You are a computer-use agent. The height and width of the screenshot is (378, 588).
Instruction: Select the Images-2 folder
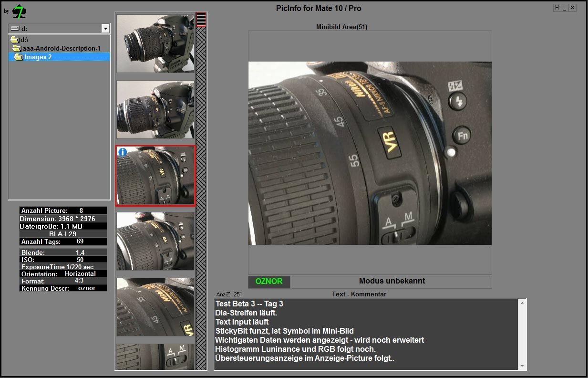60,57
